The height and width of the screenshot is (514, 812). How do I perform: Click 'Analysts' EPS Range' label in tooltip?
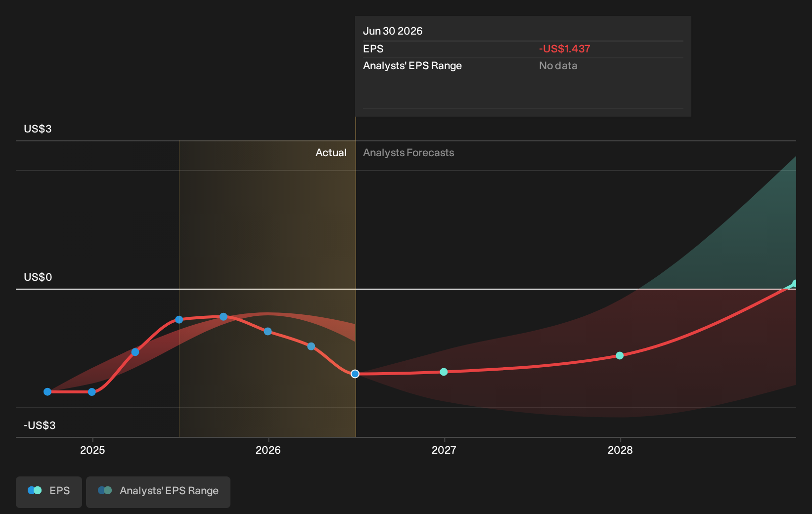click(412, 66)
